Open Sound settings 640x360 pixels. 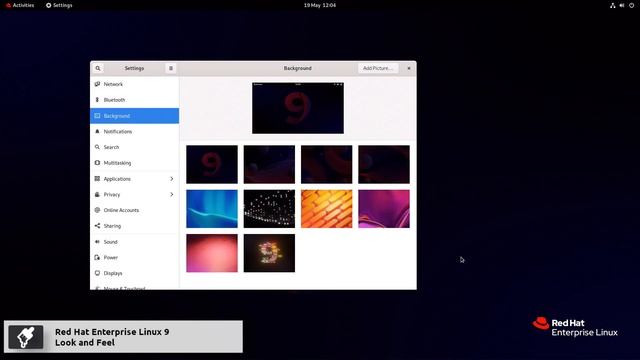tap(134, 242)
